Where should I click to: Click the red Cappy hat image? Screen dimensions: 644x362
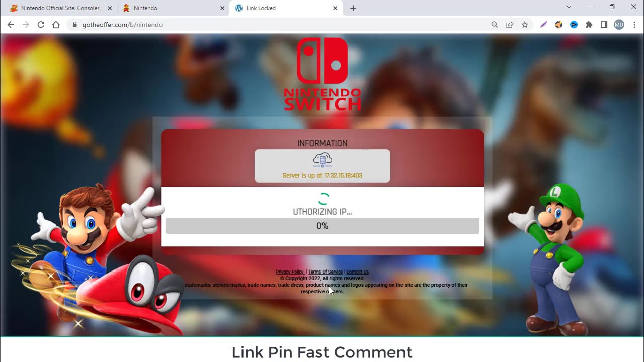tap(133, 297)
